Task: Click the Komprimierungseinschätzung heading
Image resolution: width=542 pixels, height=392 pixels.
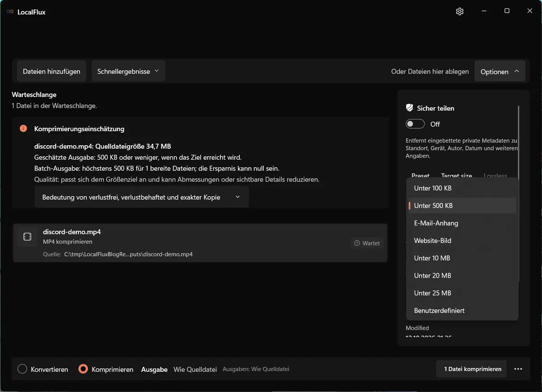Action: click(79, 129)
